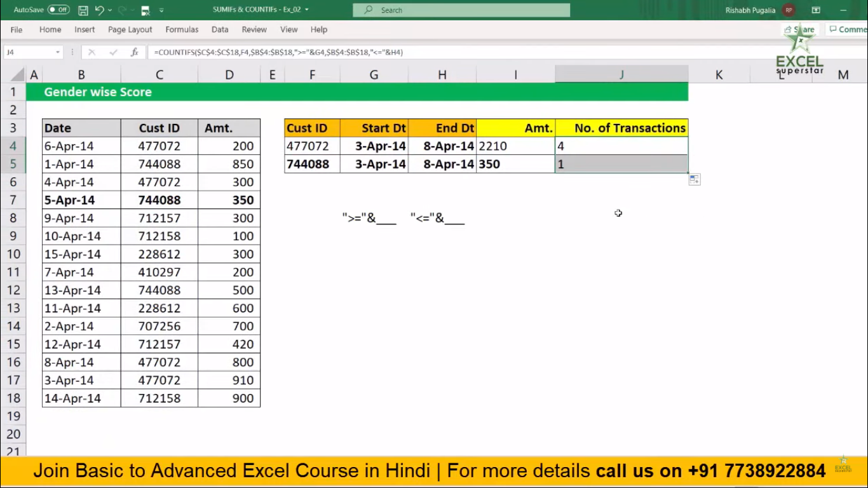Switch to the Review tab
Image resolution: width=868 pixels, height=488 pixels.
(254, 29)
